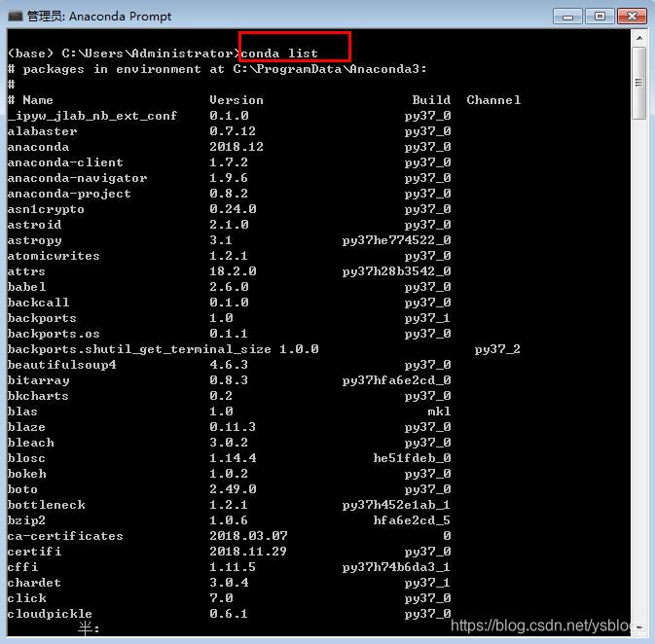Viewport: 655px width, 644px height.
Task: Click build 'py37hfa6e2cd_0' of bitarray
Action: click(x=396, y=380)
